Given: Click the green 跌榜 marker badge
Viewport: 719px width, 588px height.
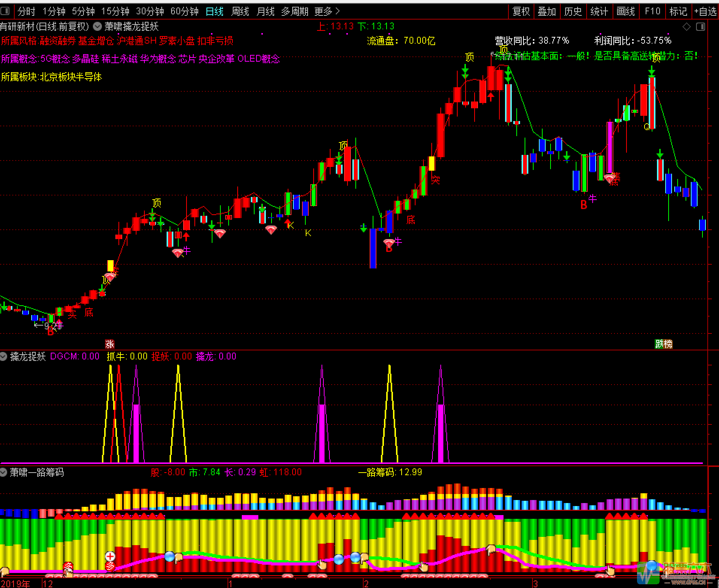Looking at the screenshot, I should pos(664,344).
